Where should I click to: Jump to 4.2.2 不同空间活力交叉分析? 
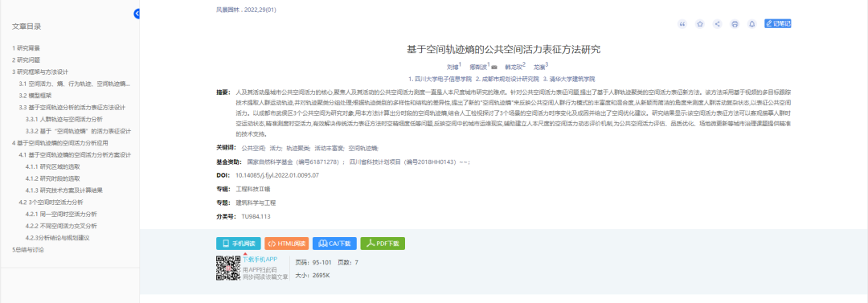coord(61,226)
